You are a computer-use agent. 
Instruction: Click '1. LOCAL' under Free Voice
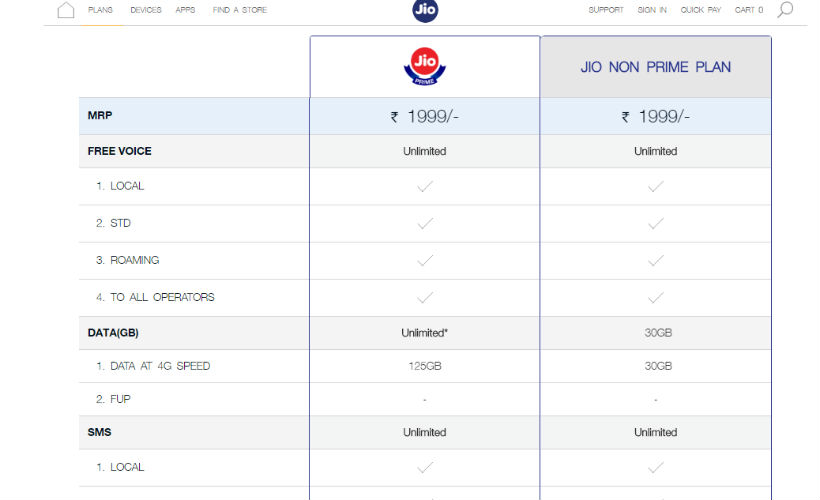tap(120, 186)
